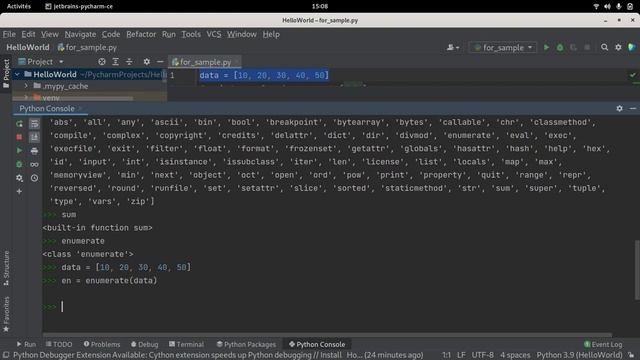This screenshot has height=360, width=640.
Task: Switch to the for_sample.py editor tab
Action: (x=205, y=62)
